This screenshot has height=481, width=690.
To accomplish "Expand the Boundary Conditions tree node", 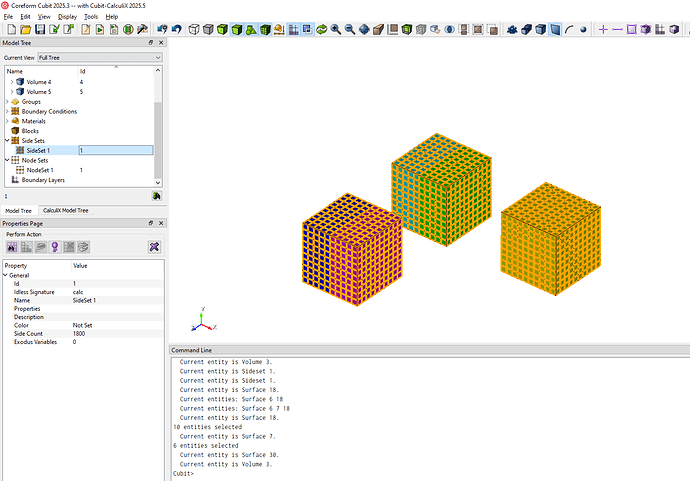I will (7, 111).
